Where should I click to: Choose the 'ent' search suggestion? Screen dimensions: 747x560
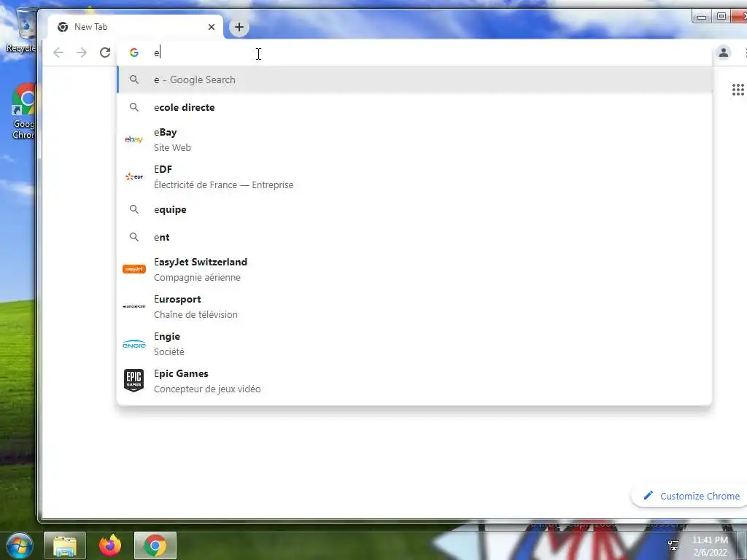coord(414,237)
